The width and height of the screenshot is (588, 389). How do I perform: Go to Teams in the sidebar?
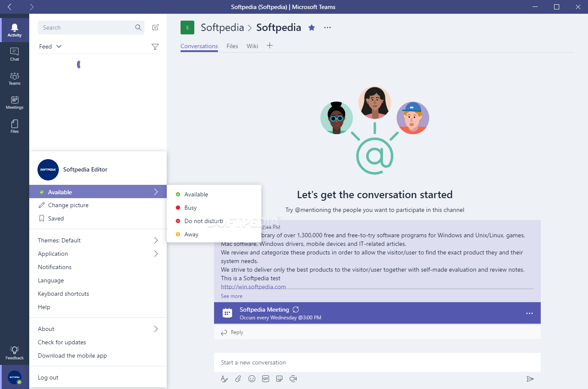(15, 78)
